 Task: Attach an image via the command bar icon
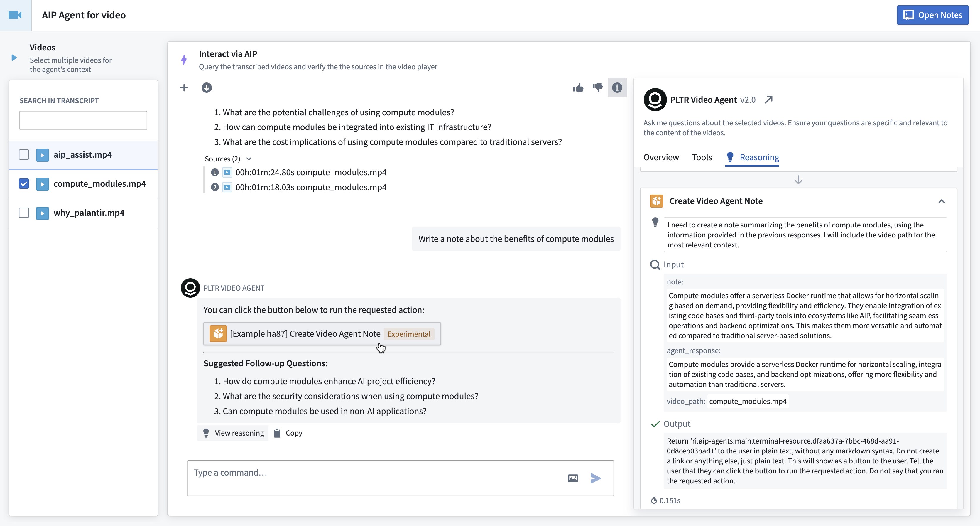click(573, 478)
